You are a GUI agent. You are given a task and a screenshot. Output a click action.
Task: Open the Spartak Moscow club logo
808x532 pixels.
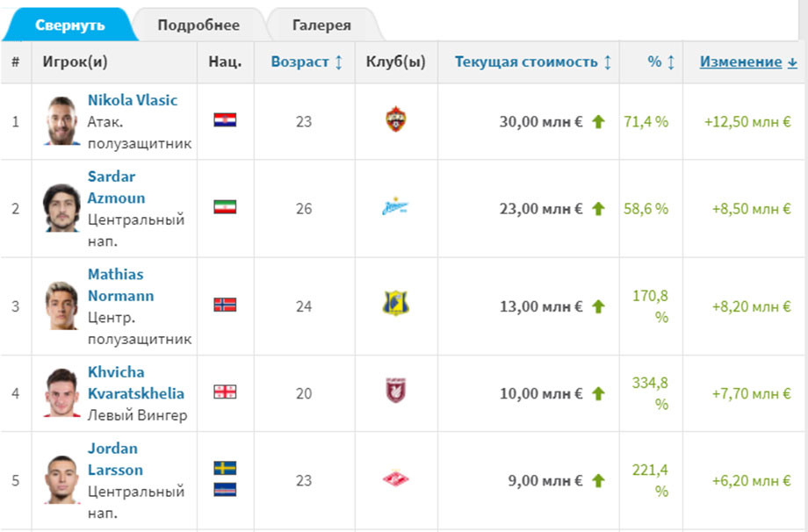click(396, 479)
